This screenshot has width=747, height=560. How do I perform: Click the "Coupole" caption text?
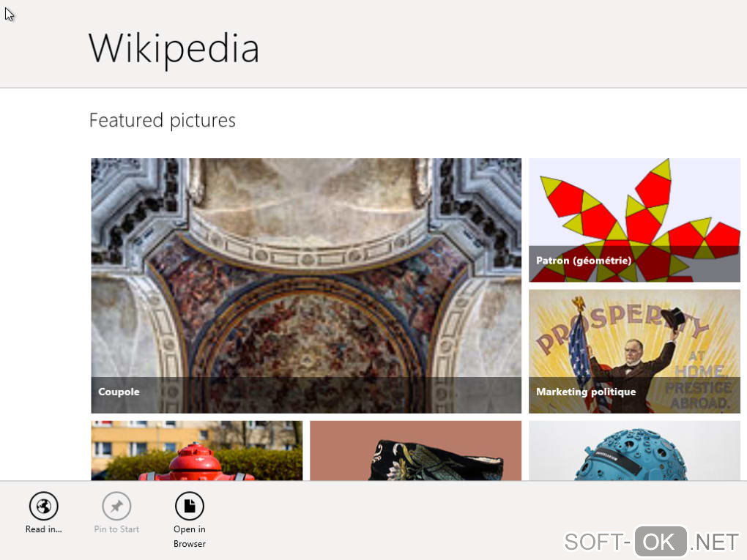tap(119, 392)
